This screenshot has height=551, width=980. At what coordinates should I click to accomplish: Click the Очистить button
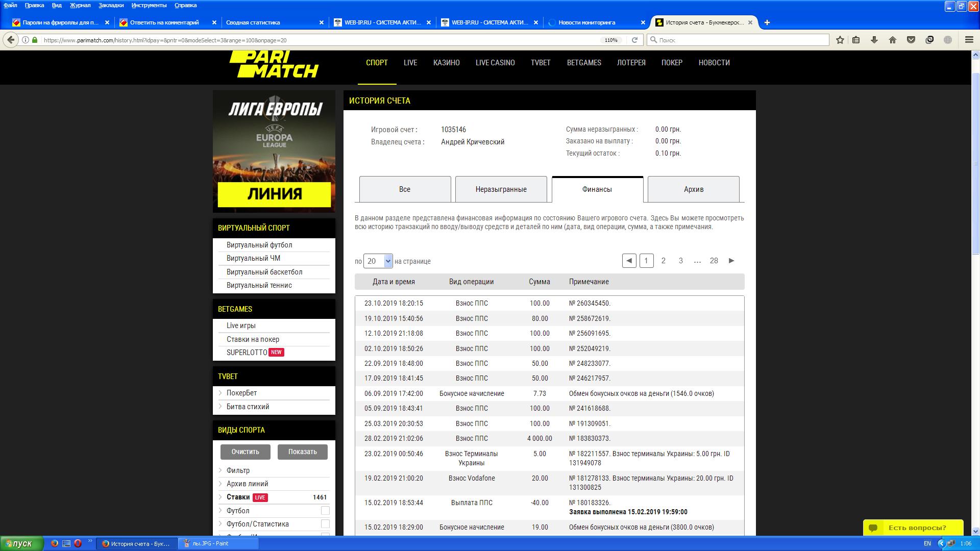click(x=246, y=452)
